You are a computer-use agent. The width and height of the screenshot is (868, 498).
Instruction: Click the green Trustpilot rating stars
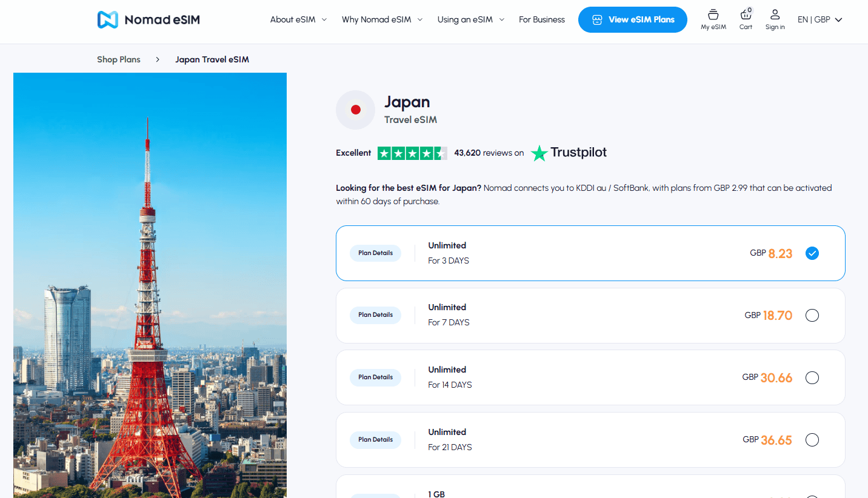412,153
